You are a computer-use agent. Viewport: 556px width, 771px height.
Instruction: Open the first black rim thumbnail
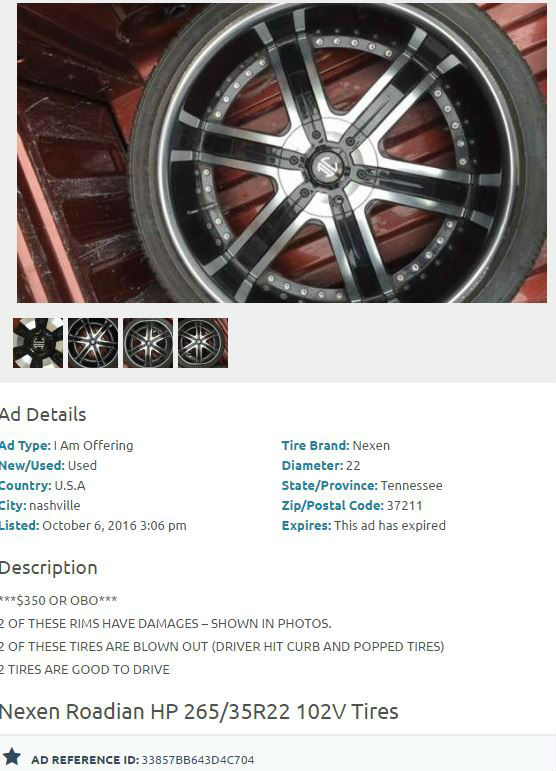38,343
